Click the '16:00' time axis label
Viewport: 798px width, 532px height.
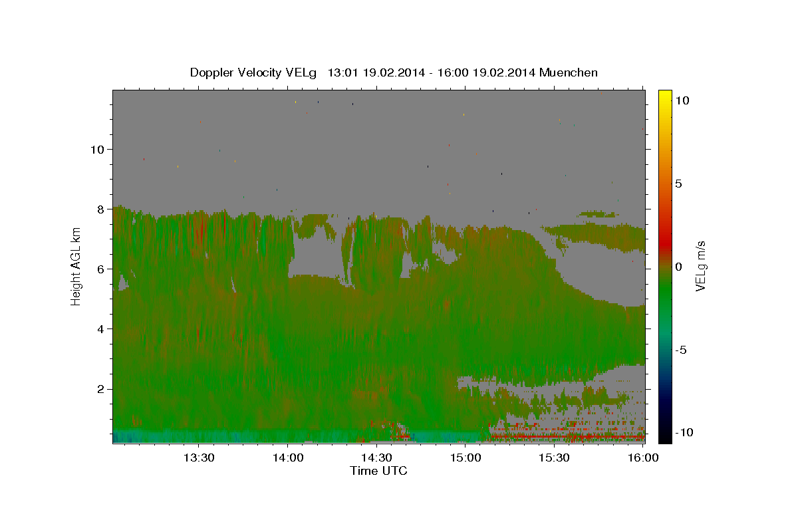pos(643,458)
